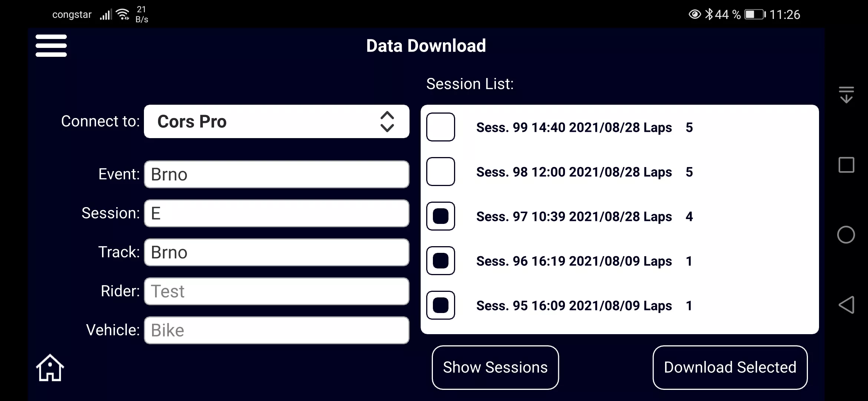Check the Sess. 98 checkbox
This screenshot has width=868, height=401.
441,172
